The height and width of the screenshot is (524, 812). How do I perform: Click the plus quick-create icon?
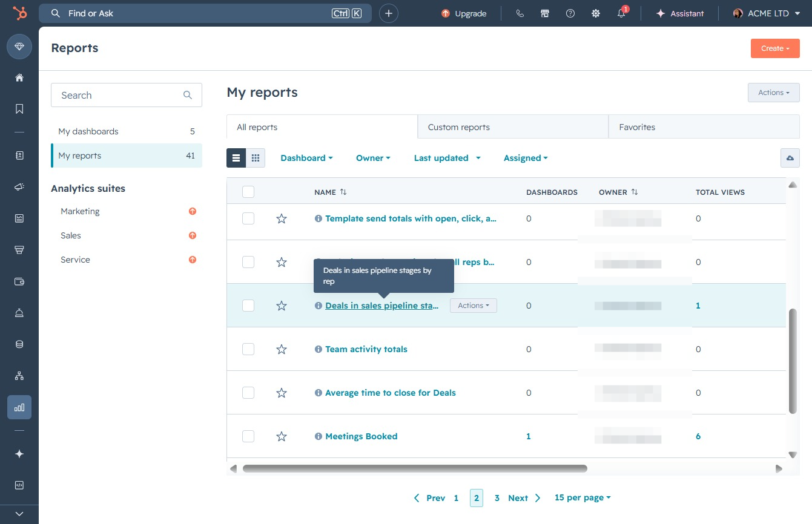pos(389,13)
